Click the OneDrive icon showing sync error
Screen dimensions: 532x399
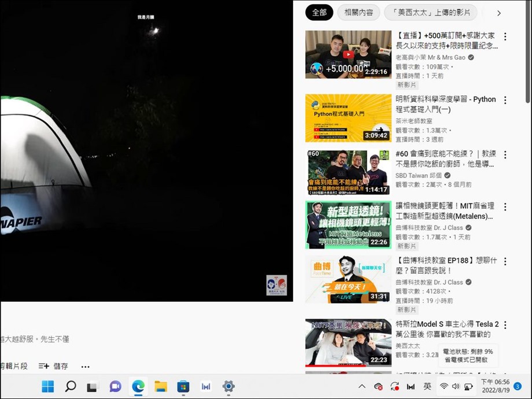pyautogui.click(x=378, y=386)
